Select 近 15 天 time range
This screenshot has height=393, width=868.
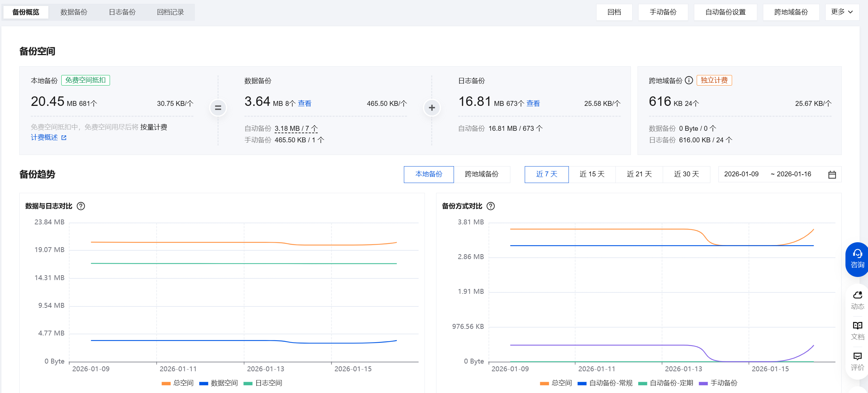(x=592, y=174)
